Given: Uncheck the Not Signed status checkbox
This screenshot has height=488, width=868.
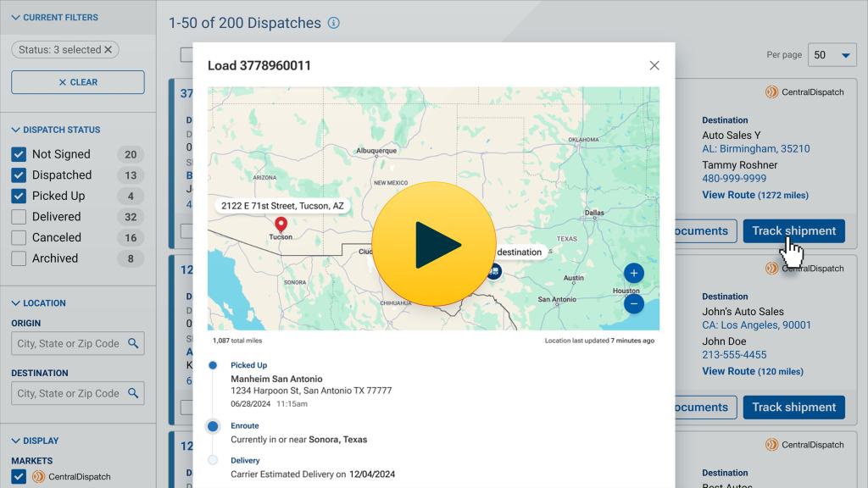Looking at the screenshot, I should coord(19,154).
